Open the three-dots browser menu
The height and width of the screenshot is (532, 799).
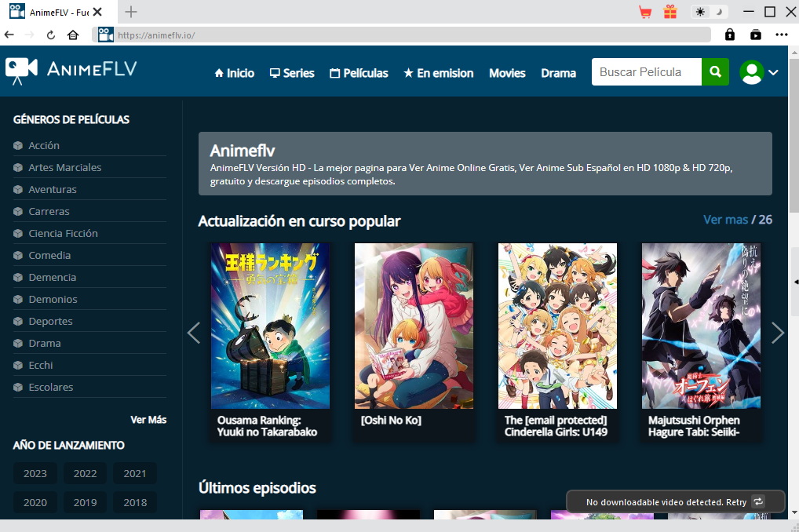pos(781,35)
